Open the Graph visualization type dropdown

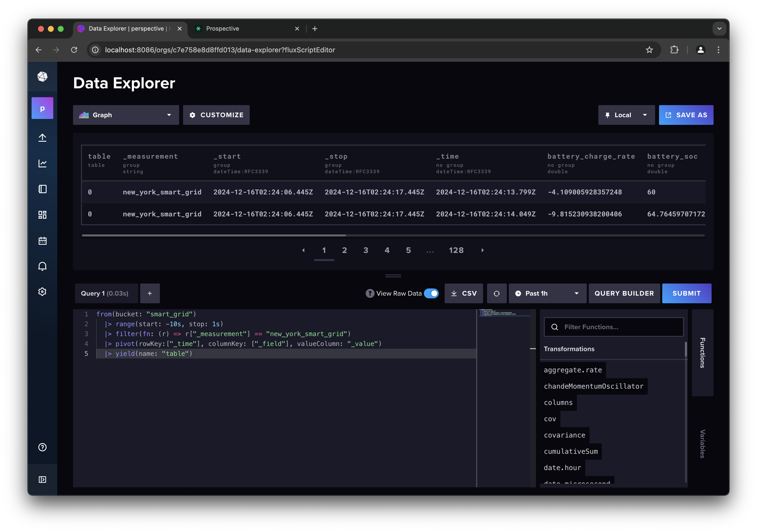coord(126,115)
